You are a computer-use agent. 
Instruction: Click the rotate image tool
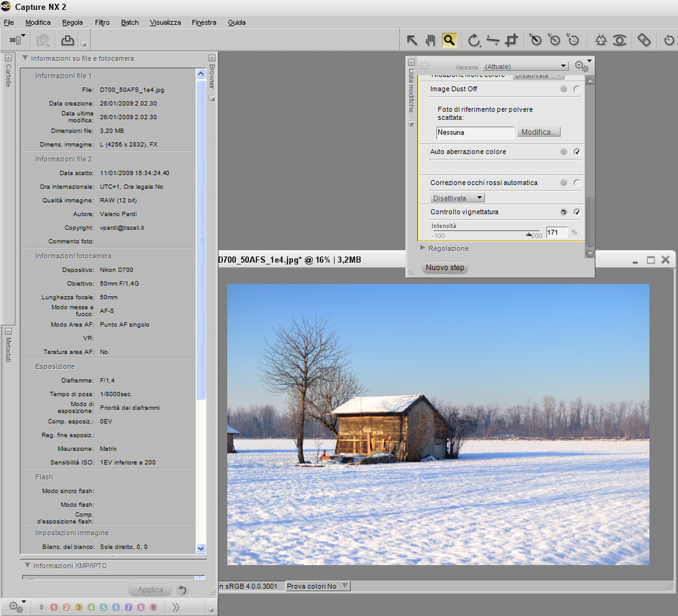473,40
